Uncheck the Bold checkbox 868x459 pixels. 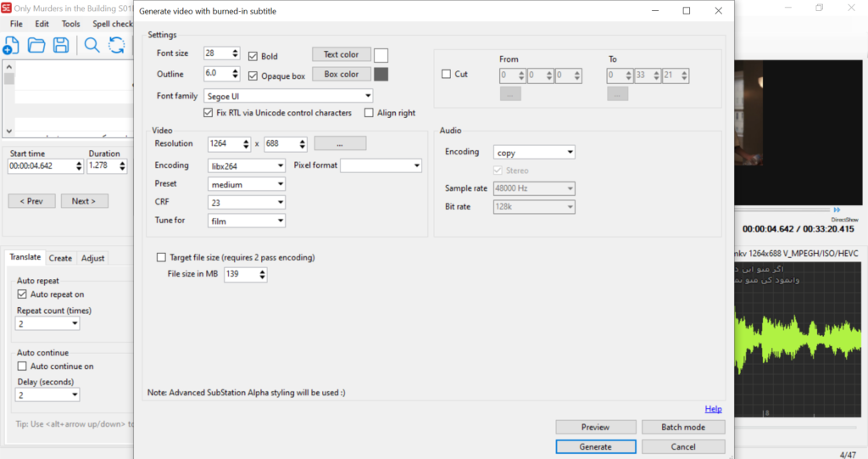pos(253,56)
